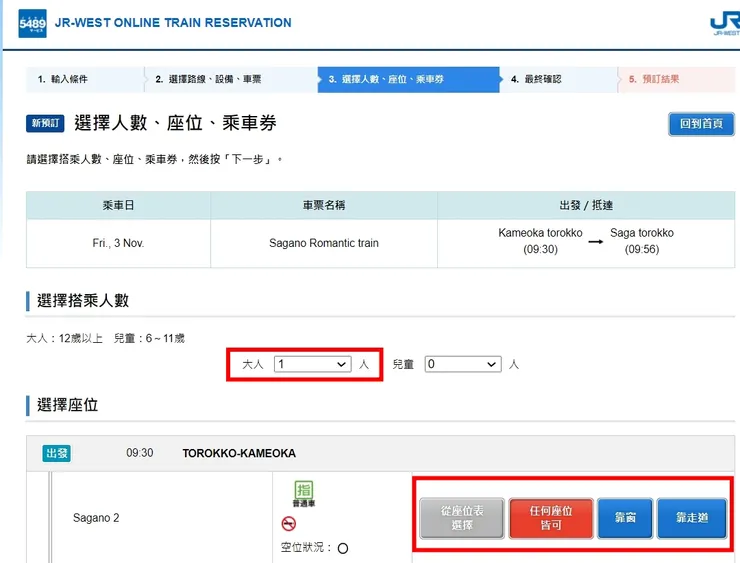Click the red no-smoking icon

tap(289, 524)
